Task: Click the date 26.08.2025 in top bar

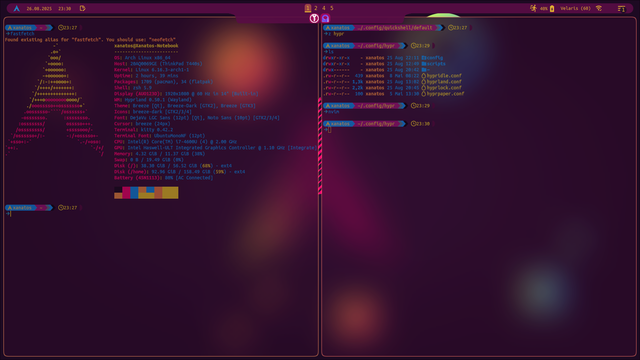Action: 39,9
